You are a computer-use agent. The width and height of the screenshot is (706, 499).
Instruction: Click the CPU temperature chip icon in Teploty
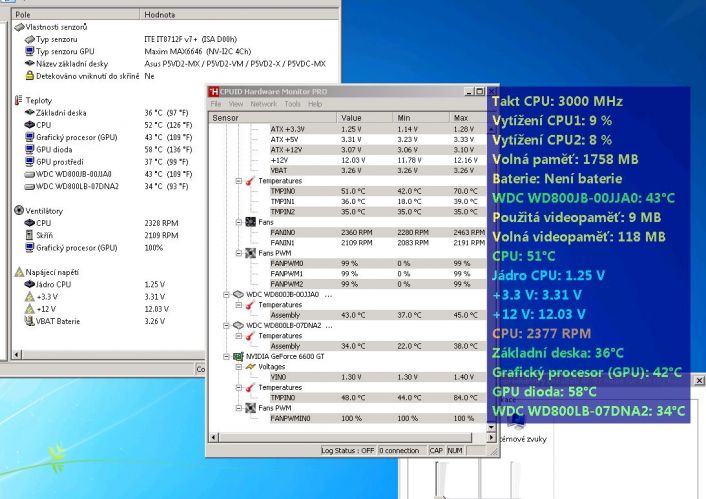30,125
